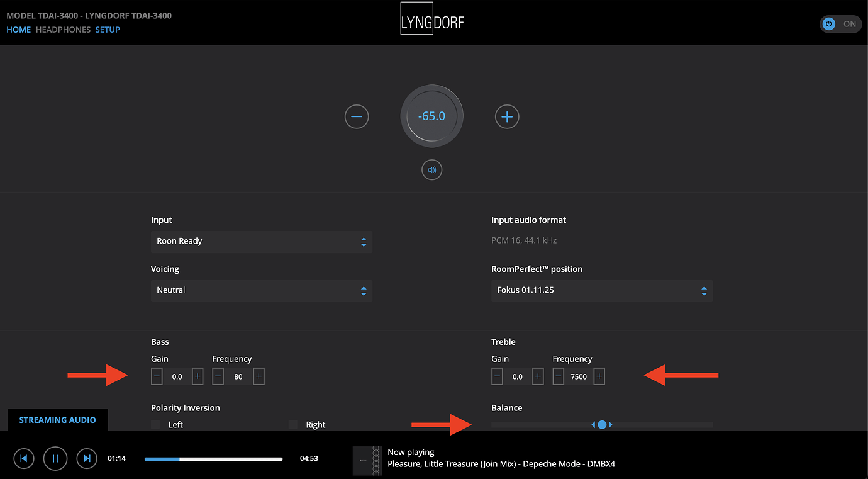Toggle the power ON switch

tap(840, 24)
